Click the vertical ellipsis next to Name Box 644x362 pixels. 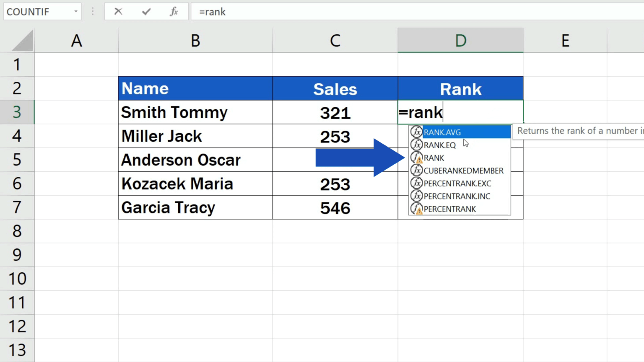(x=92, y=12)
